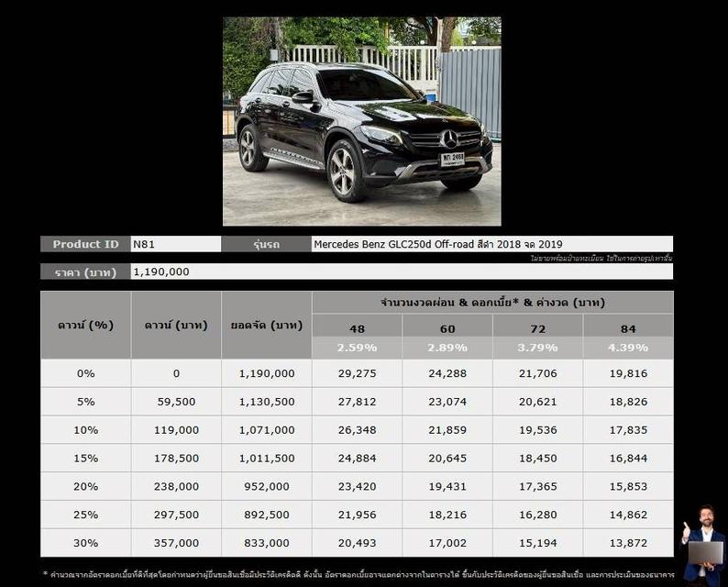
Task: Click the 3.79% interest rate
Action: pyautogui.click(x=537, y=348)
